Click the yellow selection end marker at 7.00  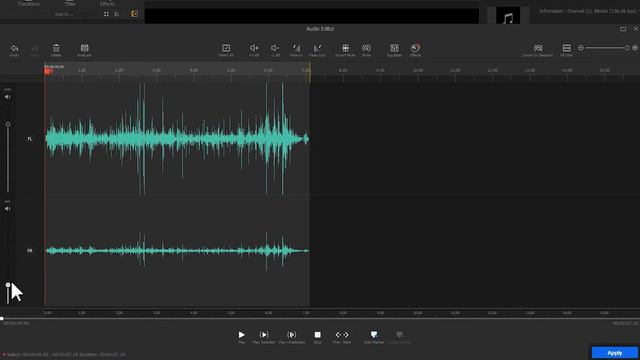point(310,72)
